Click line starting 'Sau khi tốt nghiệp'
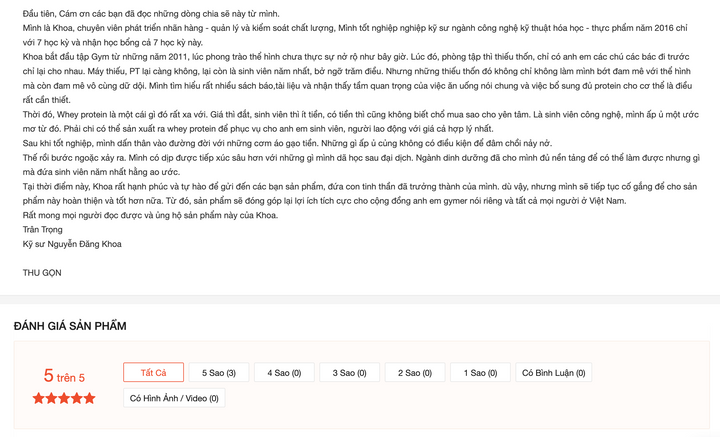This screenshot has width=720, height=437. [x=287, y=143]
